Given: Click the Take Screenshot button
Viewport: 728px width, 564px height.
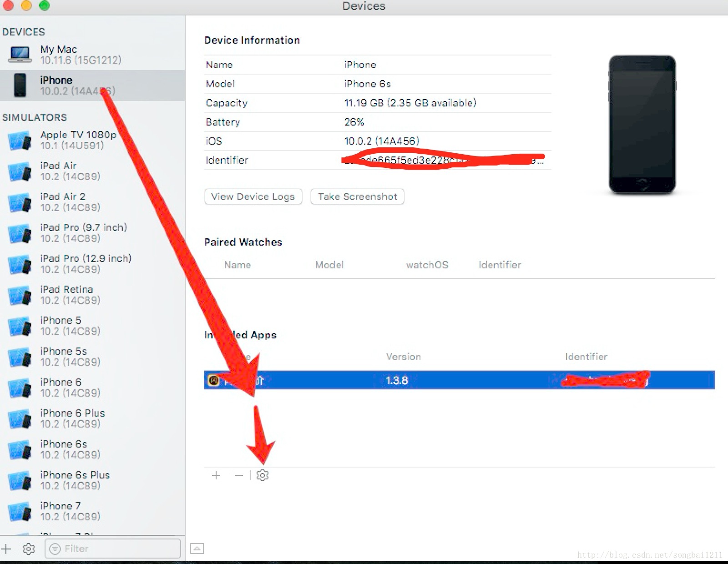Looking at the screenshot, I should point(357,196).
